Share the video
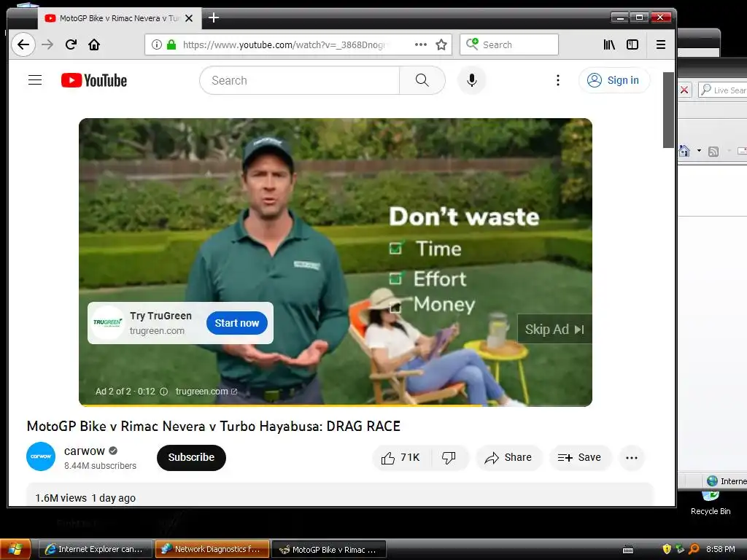 click(x=508, y=458)
